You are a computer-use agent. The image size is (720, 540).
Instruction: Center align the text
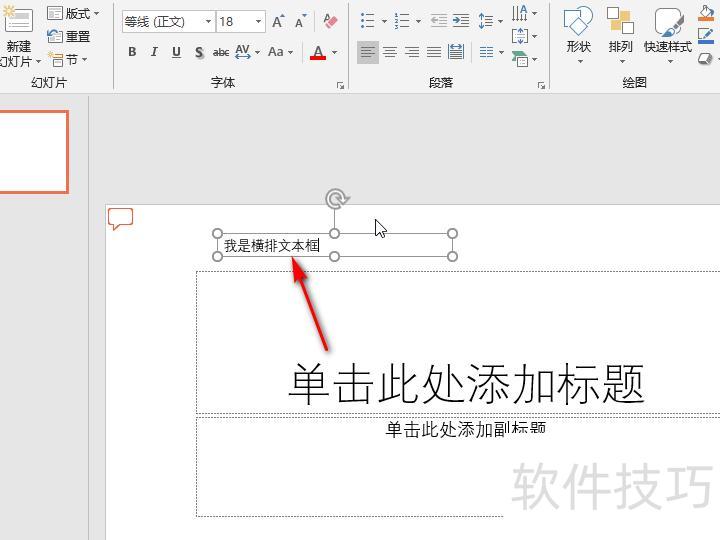coord(390,52)
